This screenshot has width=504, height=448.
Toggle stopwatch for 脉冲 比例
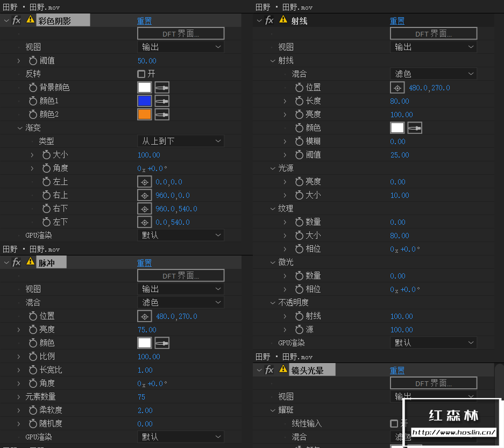tap(33, 357)
